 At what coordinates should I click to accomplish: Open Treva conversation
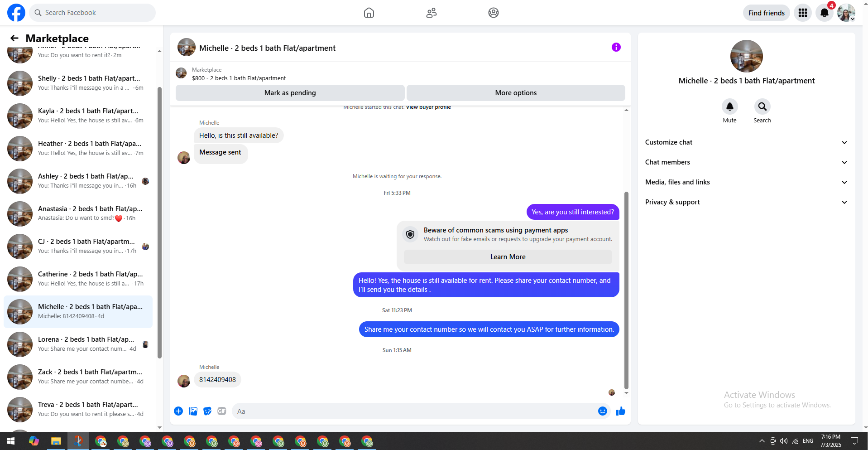[x=78, y=410]
